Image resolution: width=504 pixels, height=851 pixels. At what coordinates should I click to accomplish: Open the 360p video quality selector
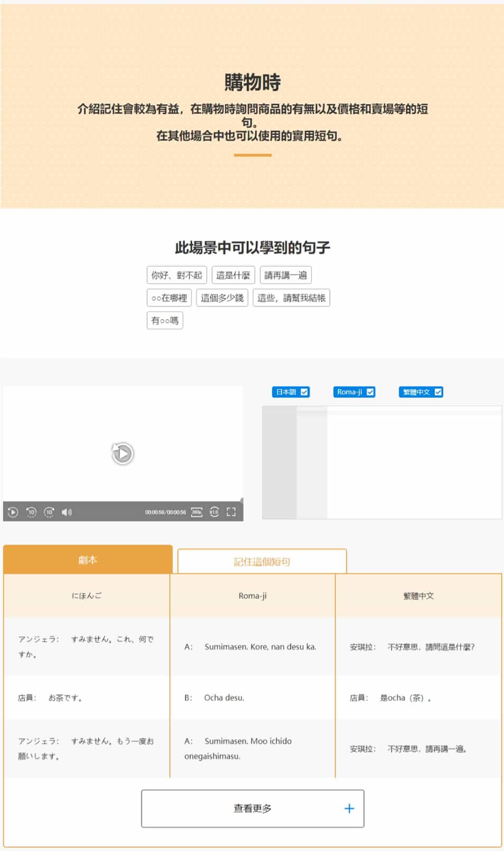[x=196, y=512]
